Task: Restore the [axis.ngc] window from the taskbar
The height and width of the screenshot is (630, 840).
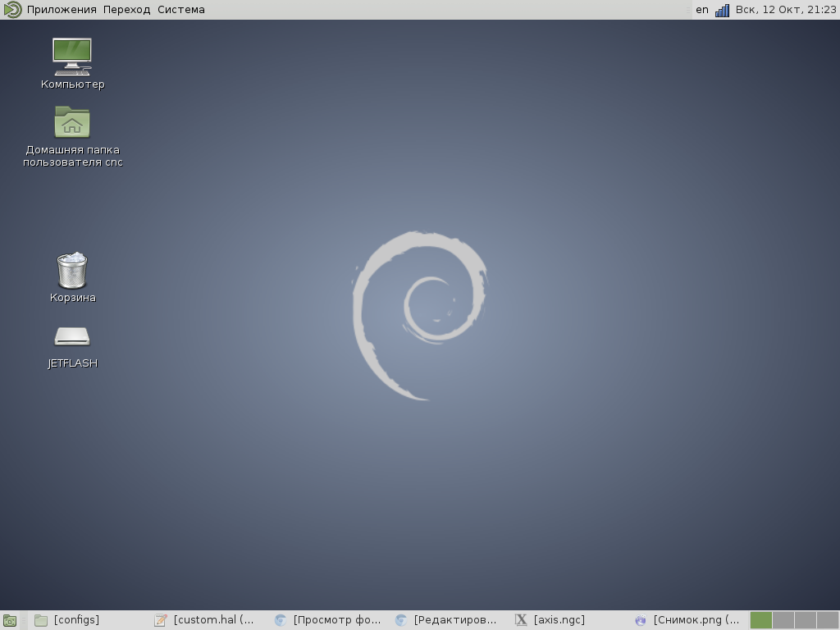Action: pos(569,620)
